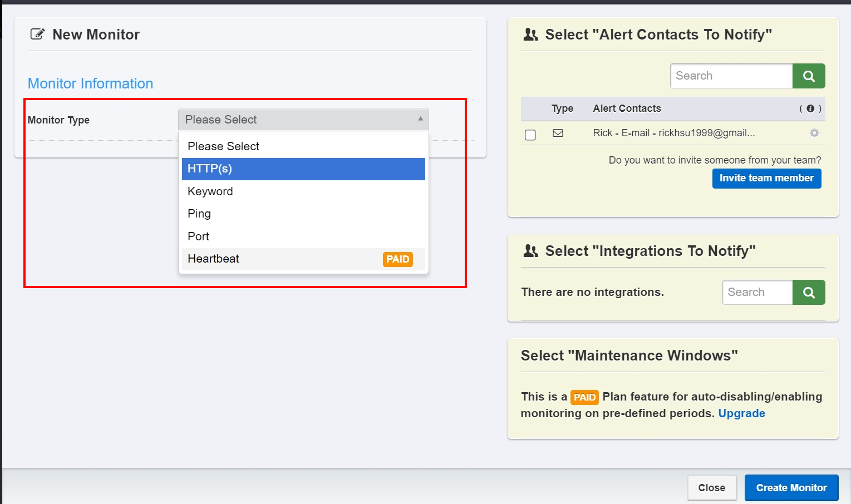Click the New Monitor edit pencil icon
Screen dimensions: 851x504
[x=37, y=34]
